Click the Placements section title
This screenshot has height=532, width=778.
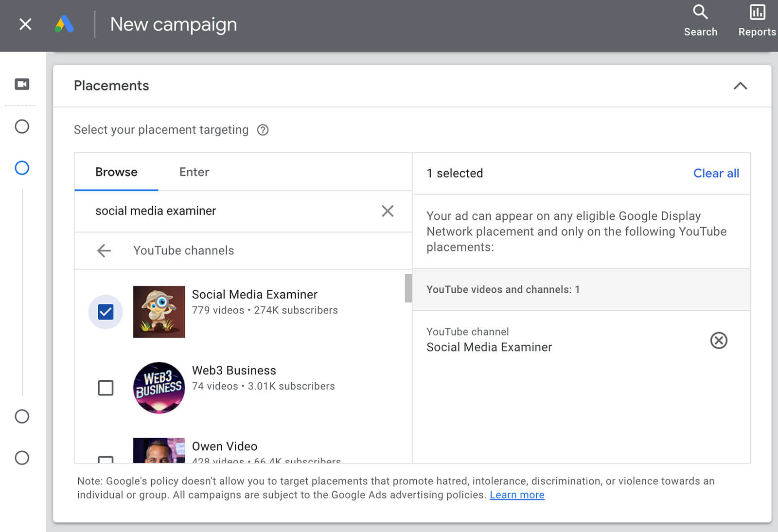(111, 86)
